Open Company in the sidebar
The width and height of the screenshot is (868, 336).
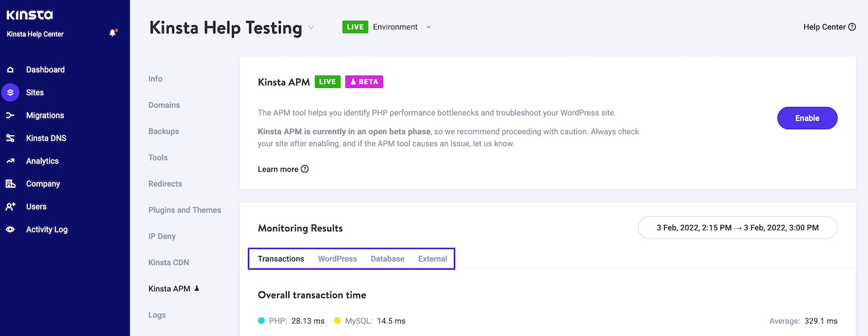pyautogui.click(x=43, y=183)
